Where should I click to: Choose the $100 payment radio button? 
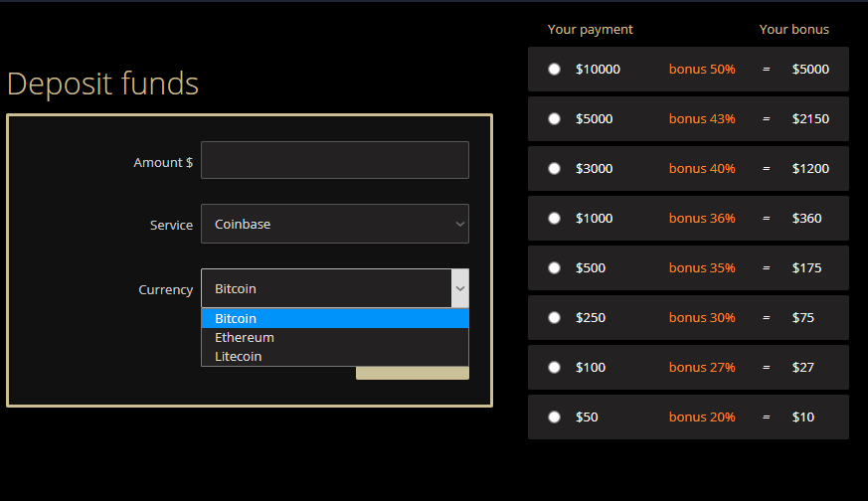[x=554, y=368]
